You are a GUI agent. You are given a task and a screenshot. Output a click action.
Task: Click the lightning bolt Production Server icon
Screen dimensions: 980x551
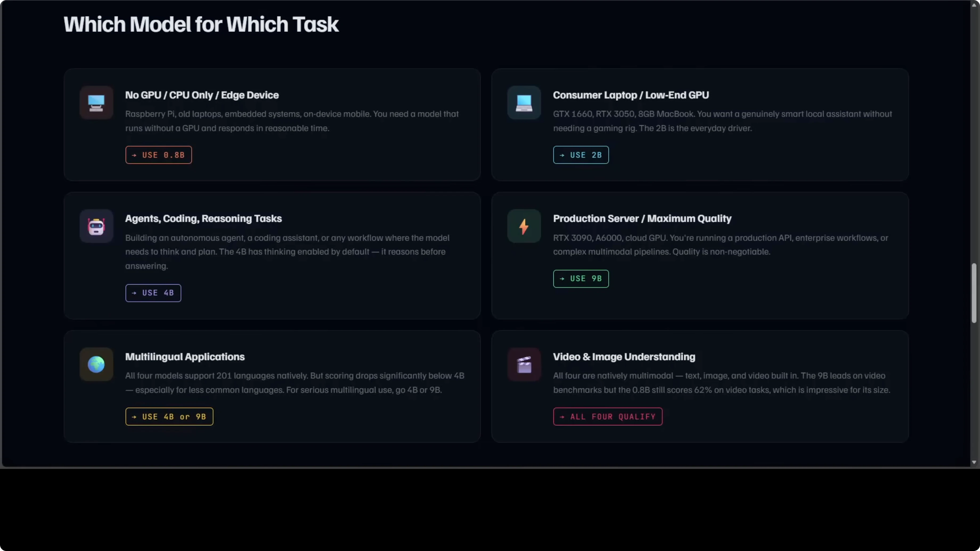(524, 226)
